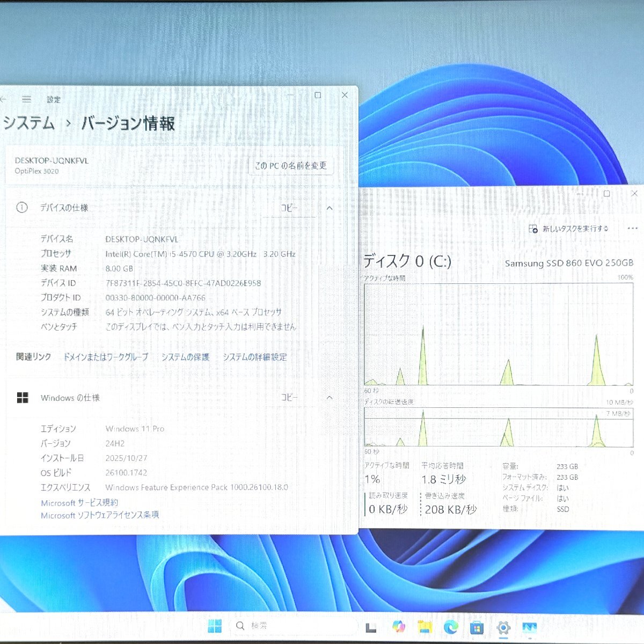Image resolution: width=644 pixels, height=644 pixels.
Task: Open the Settings navigation hamburger menu
Action: coord(26,99)
